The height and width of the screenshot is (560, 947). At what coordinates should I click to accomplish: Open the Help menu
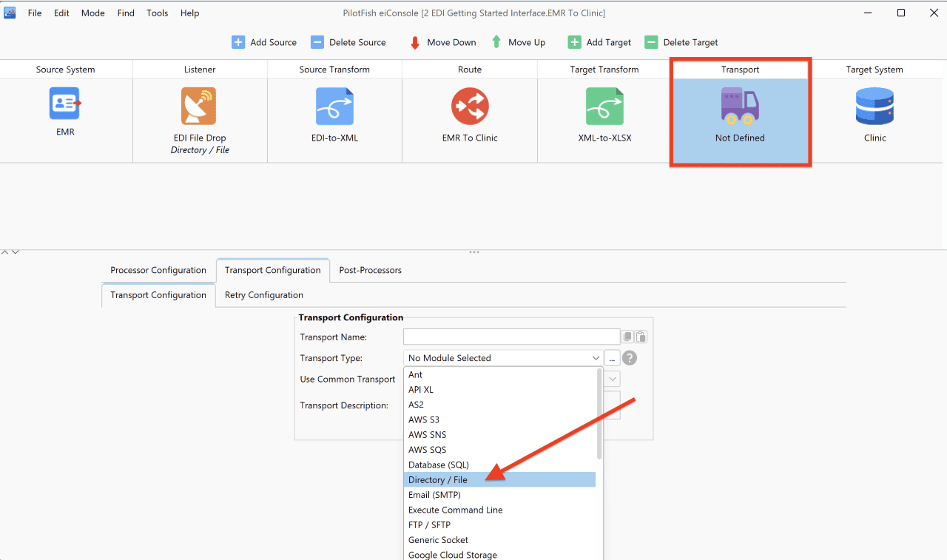point(189,13)
